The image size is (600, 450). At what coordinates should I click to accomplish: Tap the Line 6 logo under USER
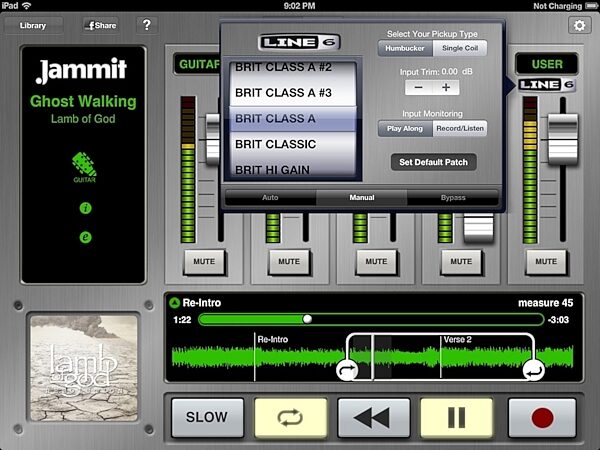(x=547, y=85)
